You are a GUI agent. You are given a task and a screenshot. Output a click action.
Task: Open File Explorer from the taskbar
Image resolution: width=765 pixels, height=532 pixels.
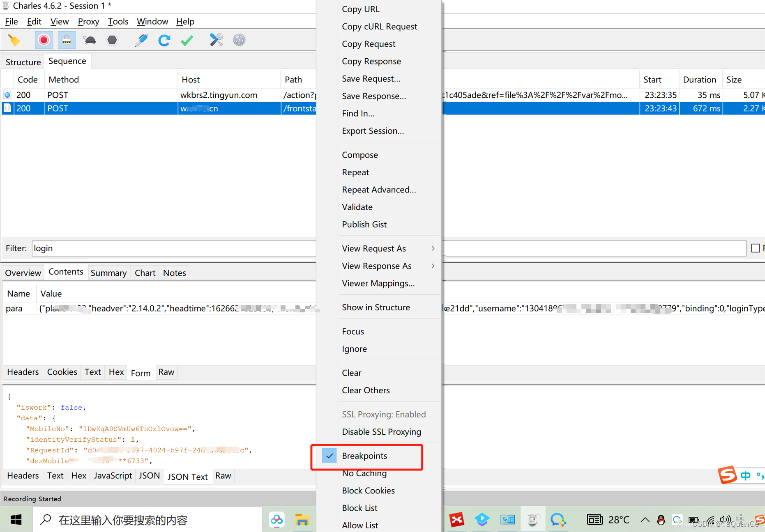point(302,520)
